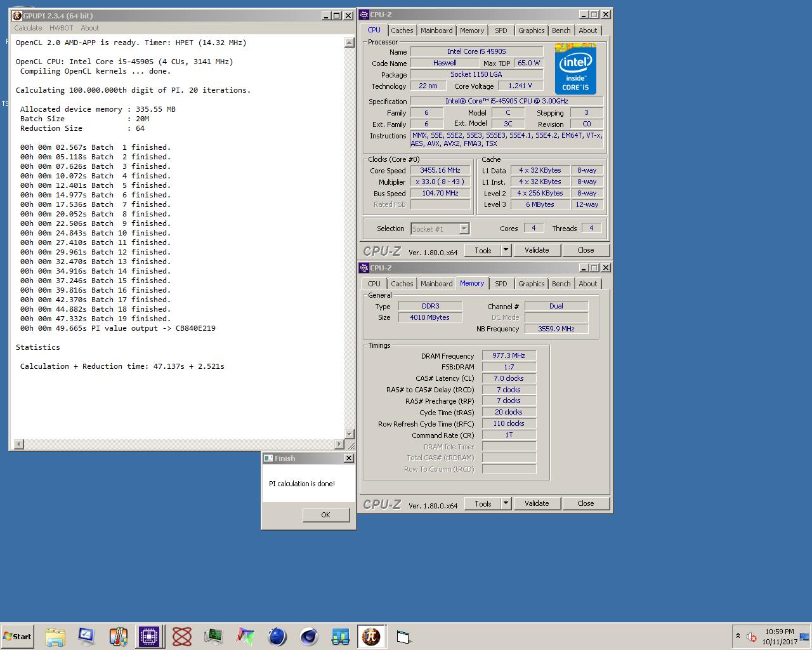
Task: Click the Intel Core i5 logo
Action: tap(575, 69)
